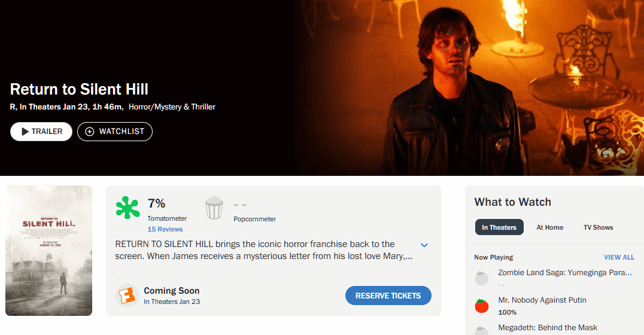Switch to the At Home tab

pos(550,227)
